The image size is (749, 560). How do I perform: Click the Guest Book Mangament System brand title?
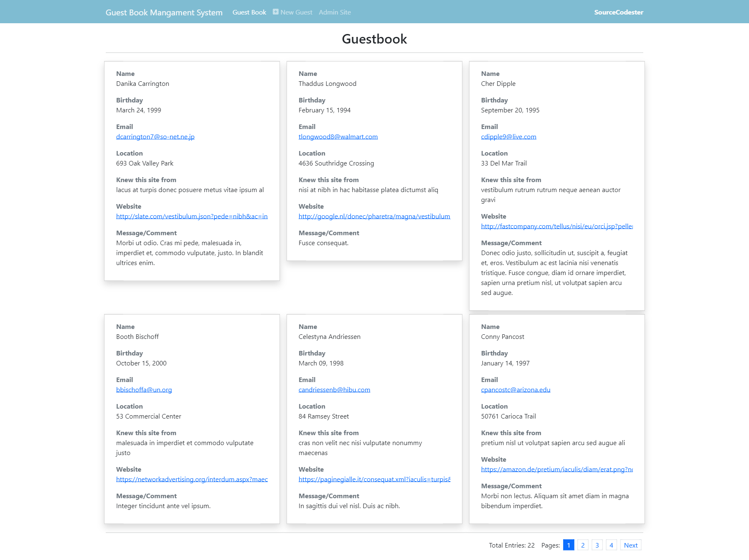(164, 12)
